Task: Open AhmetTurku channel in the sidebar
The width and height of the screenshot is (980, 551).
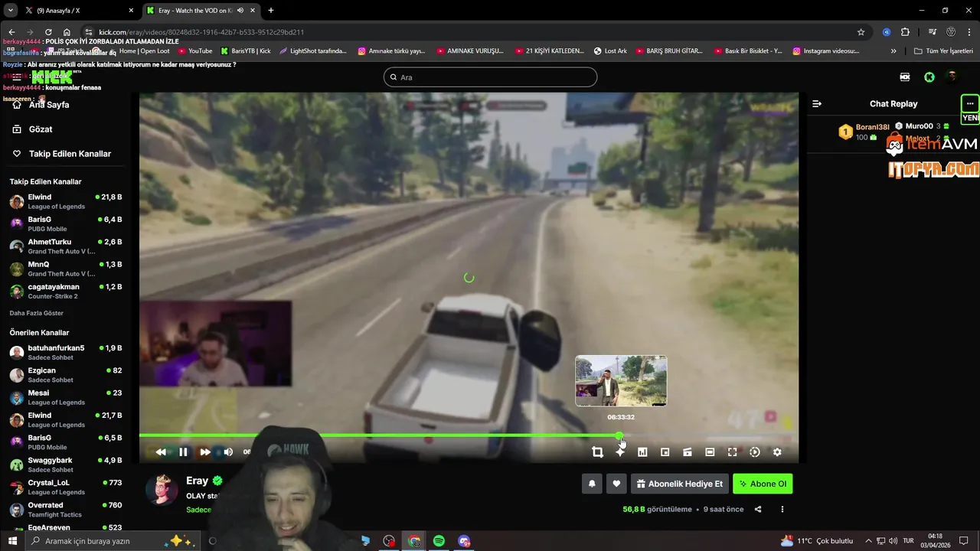Action: (65, 246)
